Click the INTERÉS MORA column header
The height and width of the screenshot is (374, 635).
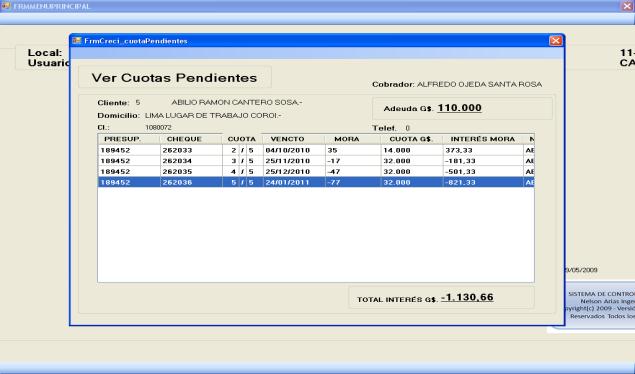click(483, 139)
